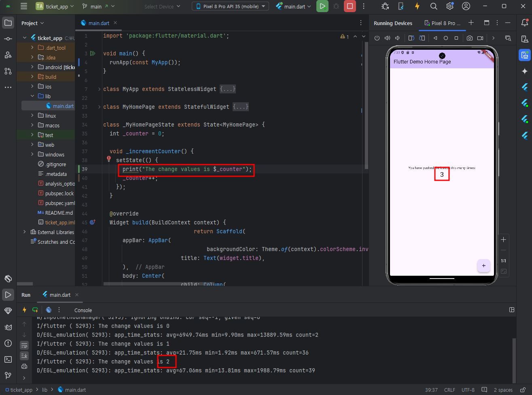Click ticket_app breadcrumb in the status bar
This screenshot has width=532, height=395.
click(x=19, y=390)
